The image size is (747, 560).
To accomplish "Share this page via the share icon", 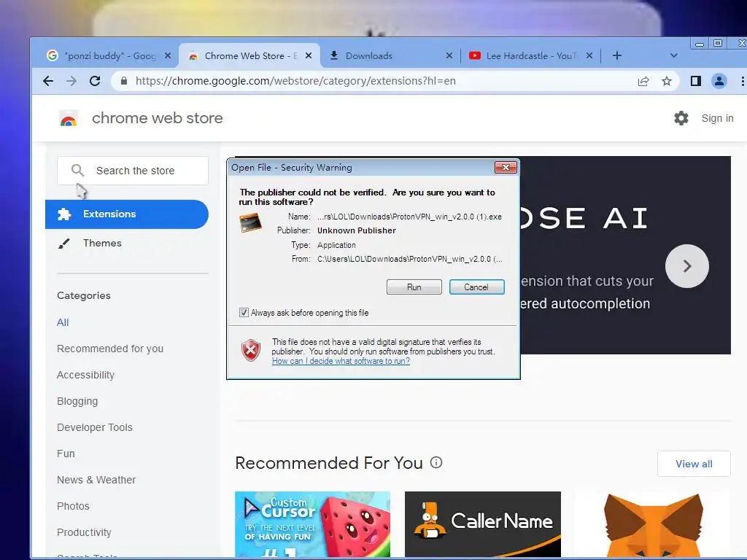I will [x=643, y=81].
